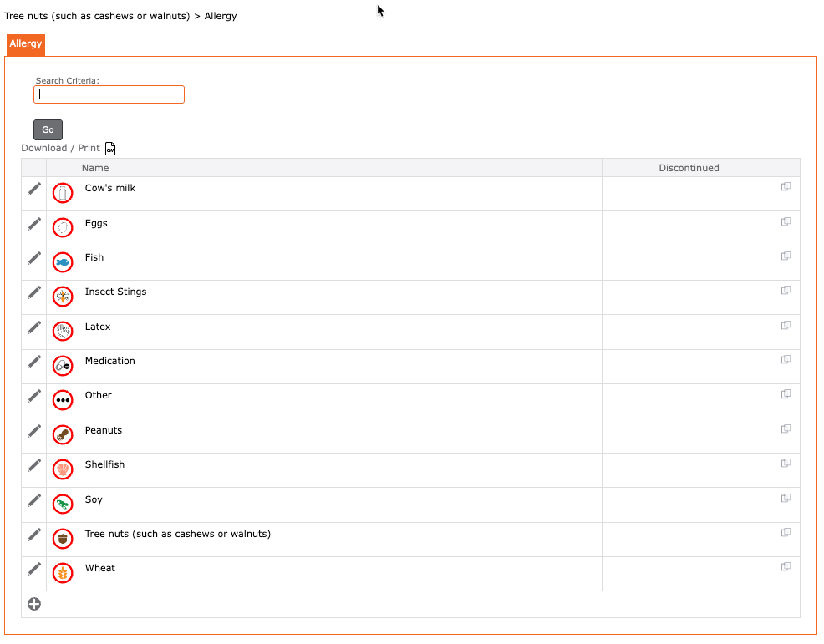Image resolution: width=824 pixels, height=644 pixels.
Task: Open edit for Peanuts allergy
Action: tap(34, 431)
